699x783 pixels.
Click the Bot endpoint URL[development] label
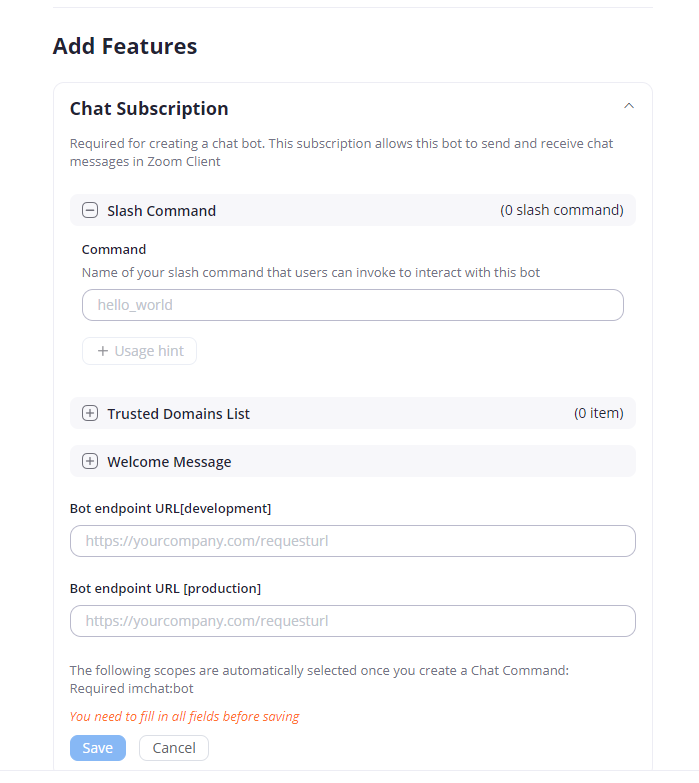click(170, 508)
